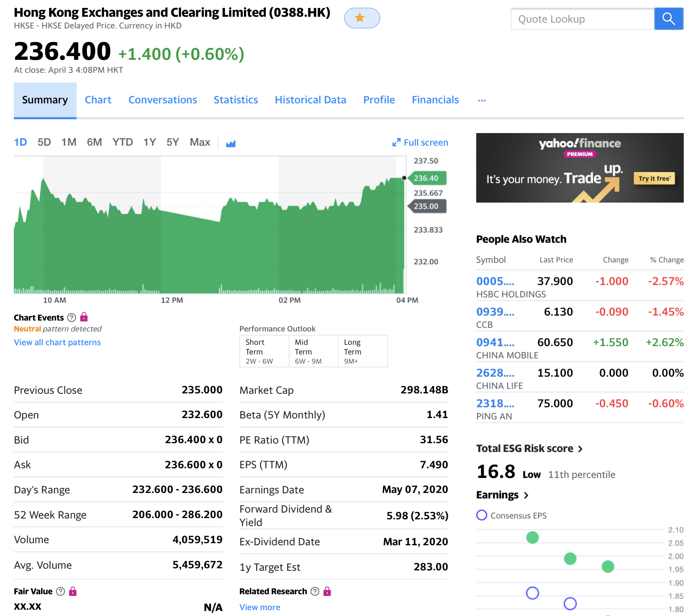Click the 236.40 current price chart label
Screen dimensions: 698x616
427,178
